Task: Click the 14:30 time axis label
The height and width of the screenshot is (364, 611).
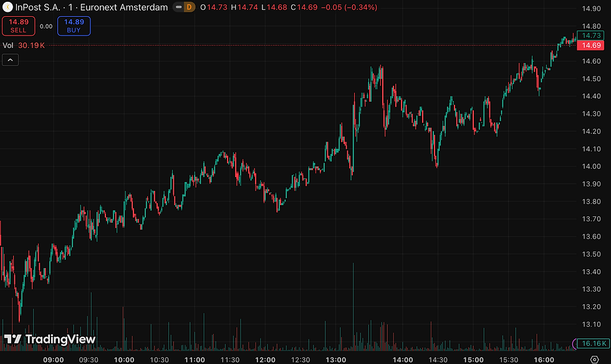Action: [x=438, y=360]
